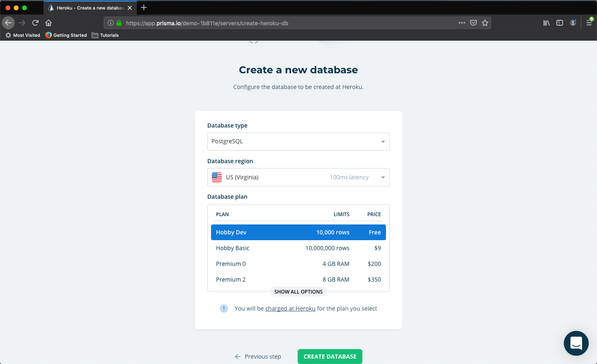Click the PRICE column header
The width and height of the screenshot is (597, 364).
coord(374,215)
